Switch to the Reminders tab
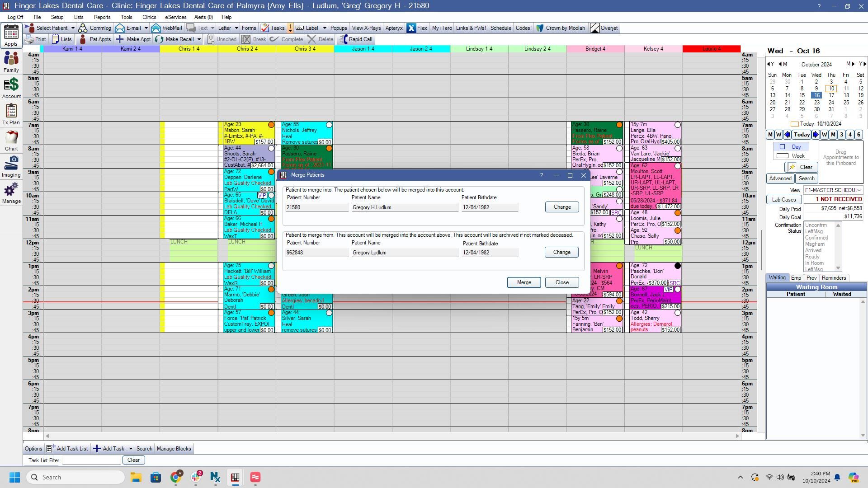 pyautogui.click(x=834, y=278)
